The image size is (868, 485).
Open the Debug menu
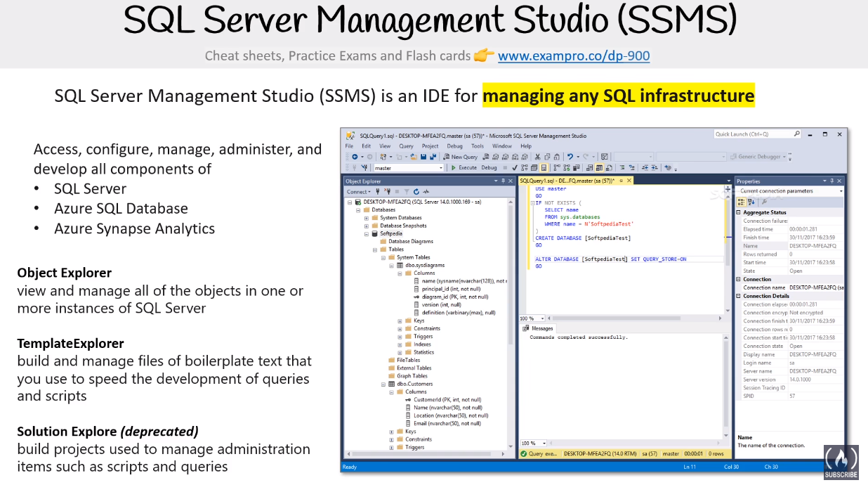(454, 146)
